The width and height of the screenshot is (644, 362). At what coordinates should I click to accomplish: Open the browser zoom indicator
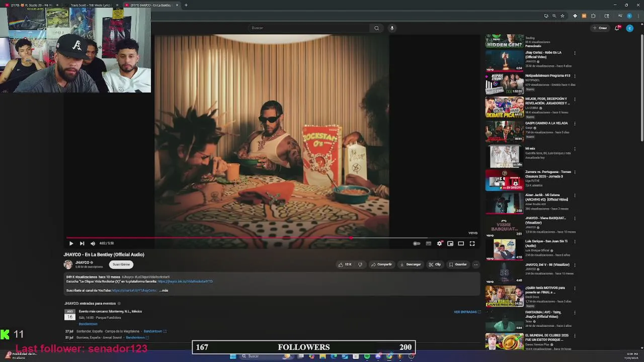tap(554, 16)
